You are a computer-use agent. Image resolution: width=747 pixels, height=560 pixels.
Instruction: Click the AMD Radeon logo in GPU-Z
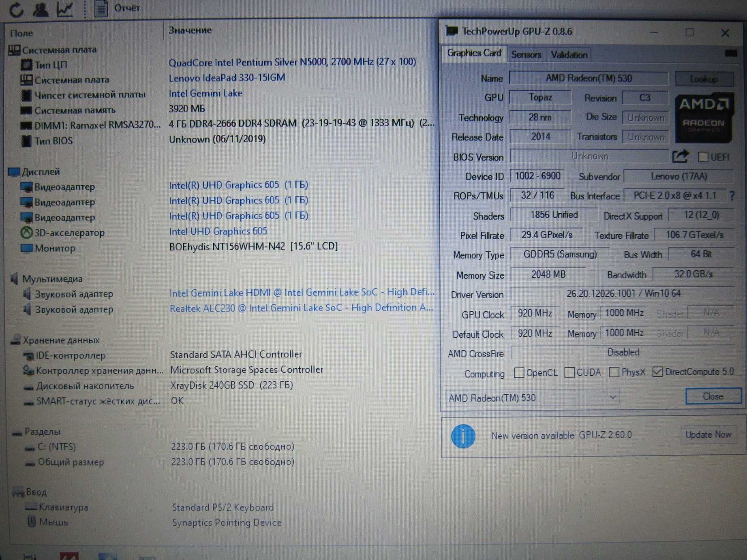click(704, 118)
